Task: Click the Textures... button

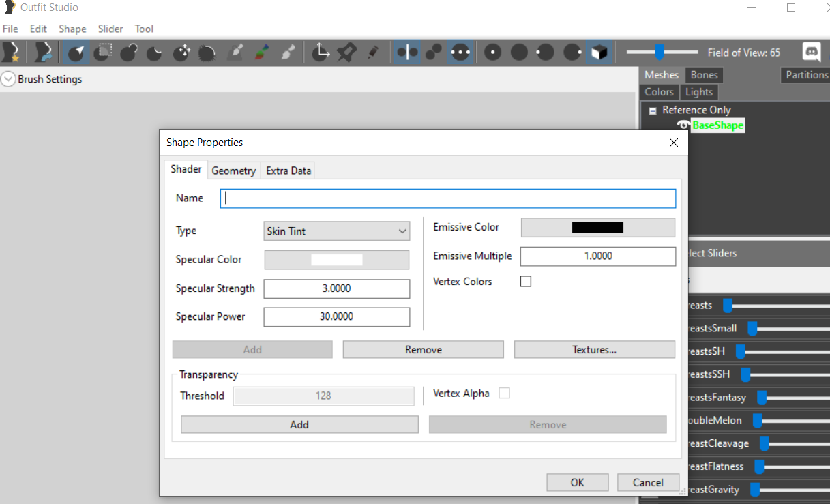Action: [x=594, y=349]
